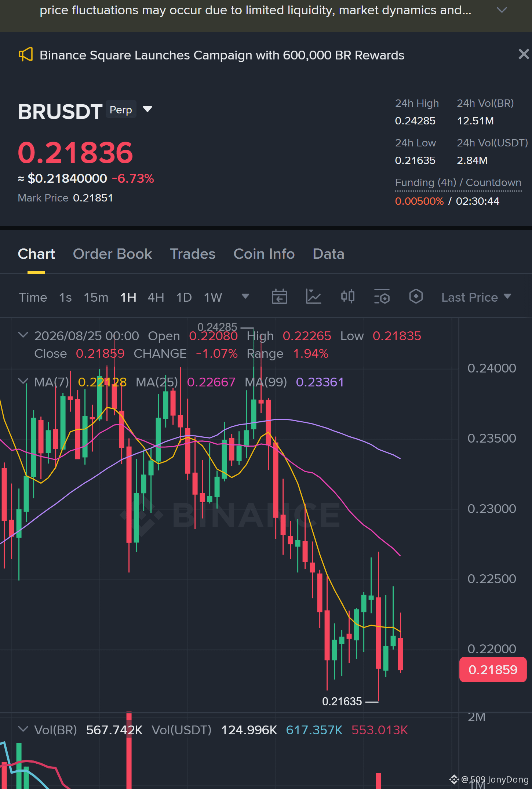Collapse the OHLC candle info row
The width and height of the screenshot is (532, 789).
click(23, 335)
